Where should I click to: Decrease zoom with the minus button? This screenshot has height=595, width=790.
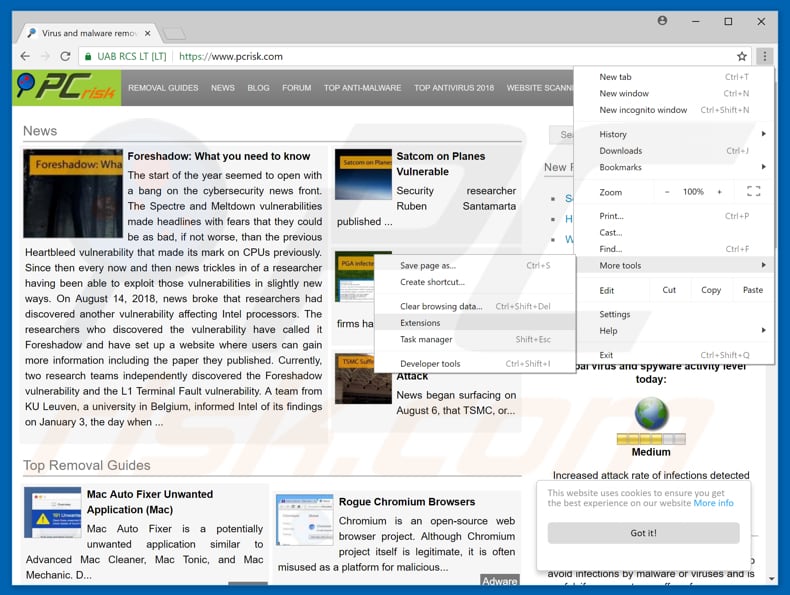[668, 191]
